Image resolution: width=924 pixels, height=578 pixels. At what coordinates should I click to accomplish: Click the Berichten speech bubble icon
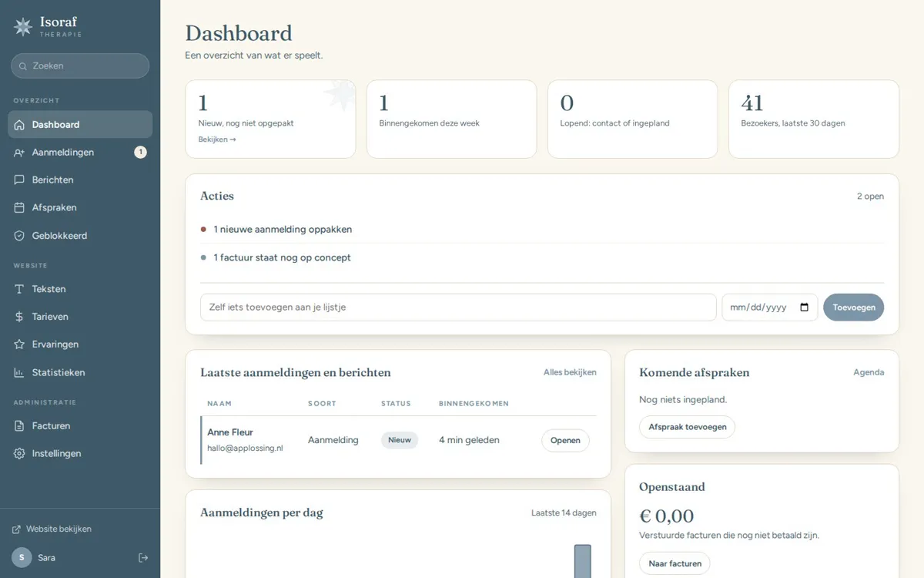19,180
